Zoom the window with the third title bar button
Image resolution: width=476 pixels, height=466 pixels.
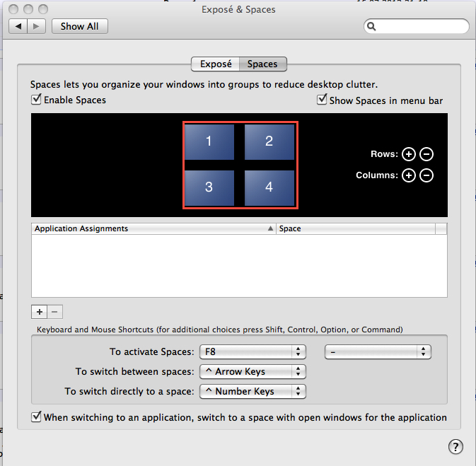[x=43, y=9]
